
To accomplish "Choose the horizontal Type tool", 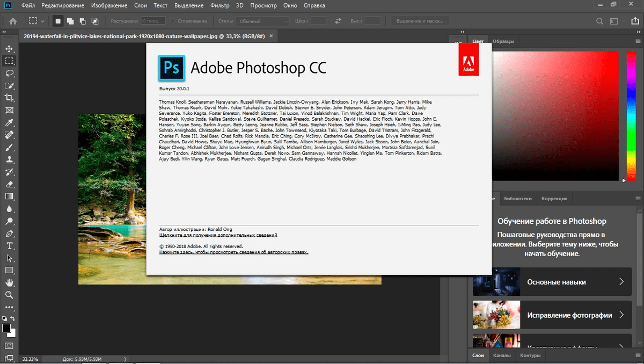I will tap(9, 246).
